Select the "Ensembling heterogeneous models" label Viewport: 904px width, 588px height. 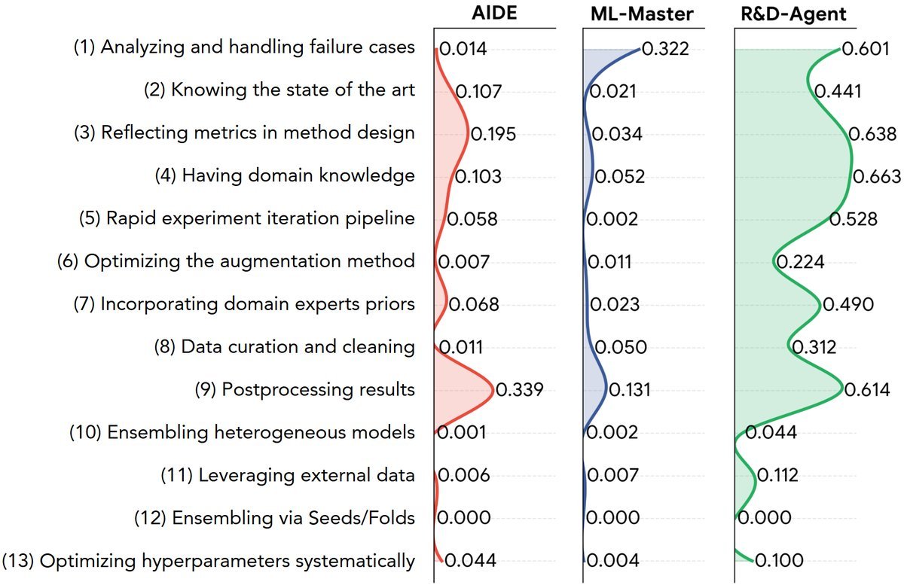point(242,433)
